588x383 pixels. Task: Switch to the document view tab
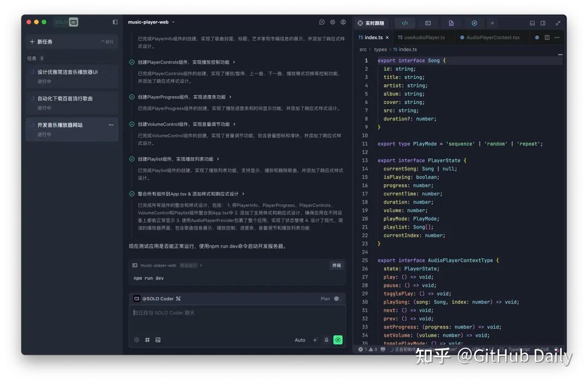(x=451, y=23)
